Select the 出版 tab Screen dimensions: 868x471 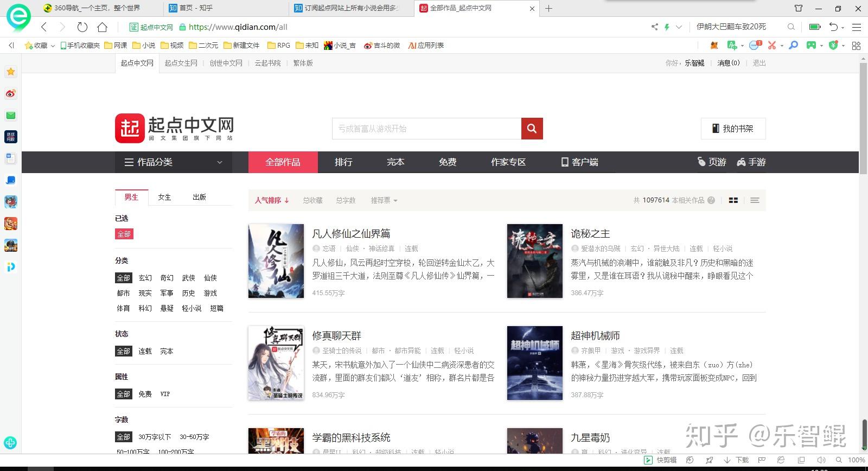tap(199, 197)
